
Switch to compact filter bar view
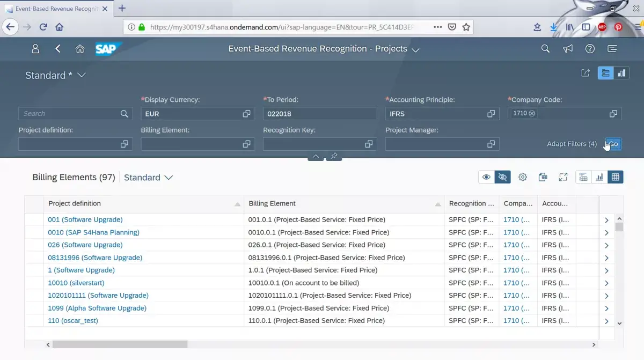[x=606, y=73]
